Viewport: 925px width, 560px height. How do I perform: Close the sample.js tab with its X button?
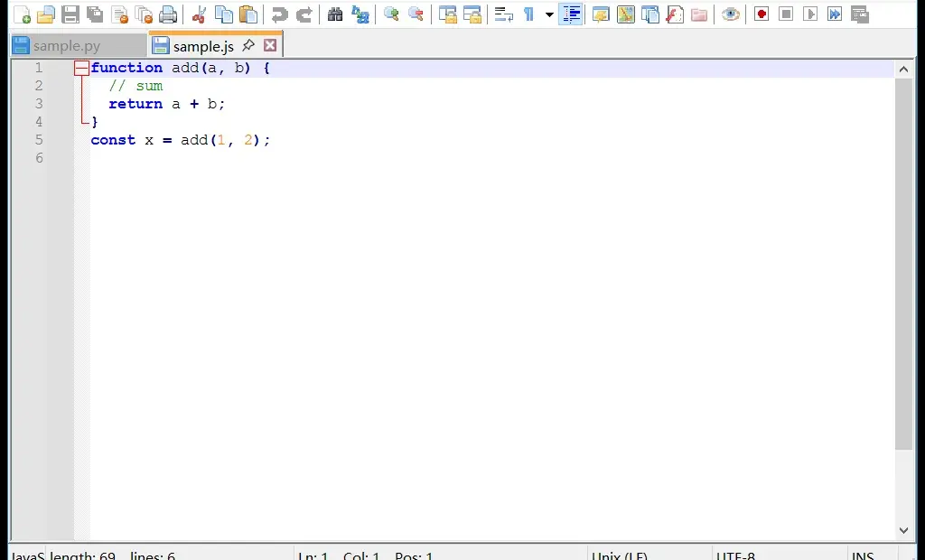(x=270, y=45)
